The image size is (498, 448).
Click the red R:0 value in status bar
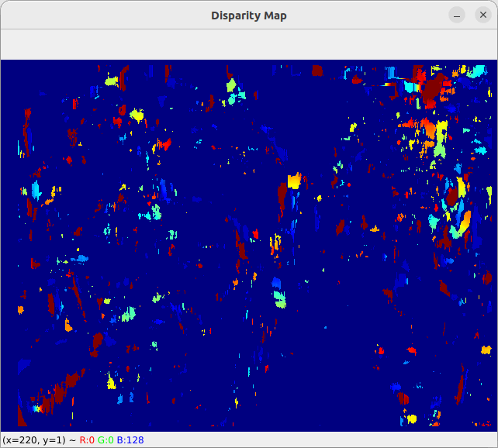(87, 440)
